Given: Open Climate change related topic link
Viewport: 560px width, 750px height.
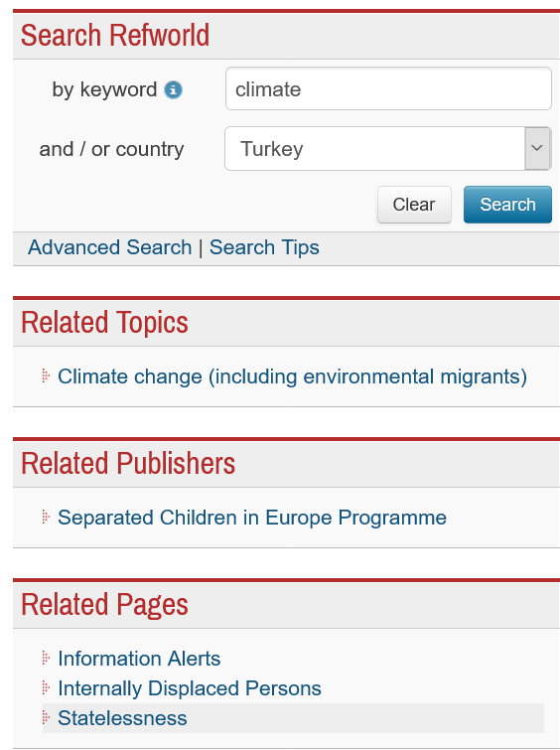Looking at the screenshot, I should point(292,376).
